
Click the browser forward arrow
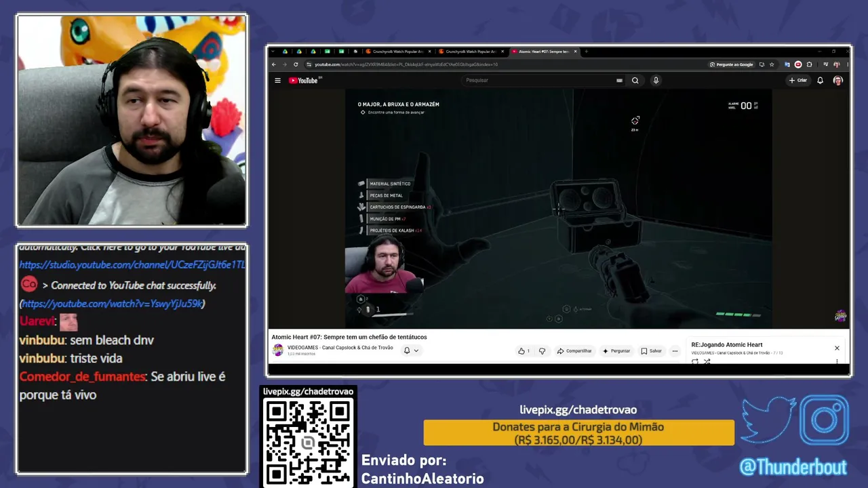[x=285, y=64]
